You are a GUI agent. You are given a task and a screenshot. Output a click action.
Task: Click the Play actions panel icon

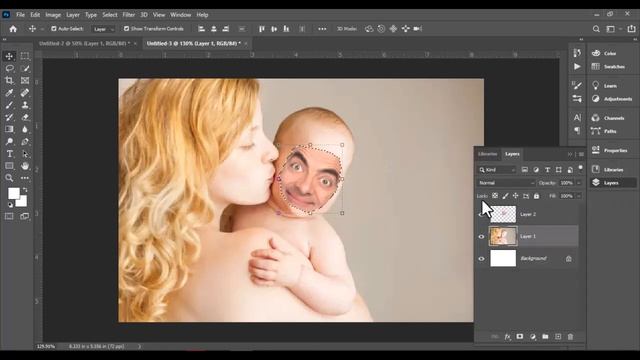coord(577,67)
